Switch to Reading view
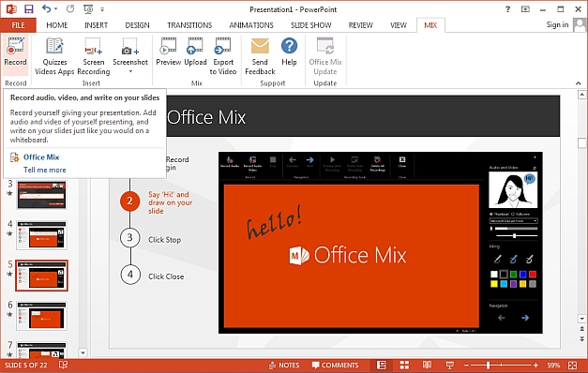 coord(427,365)
